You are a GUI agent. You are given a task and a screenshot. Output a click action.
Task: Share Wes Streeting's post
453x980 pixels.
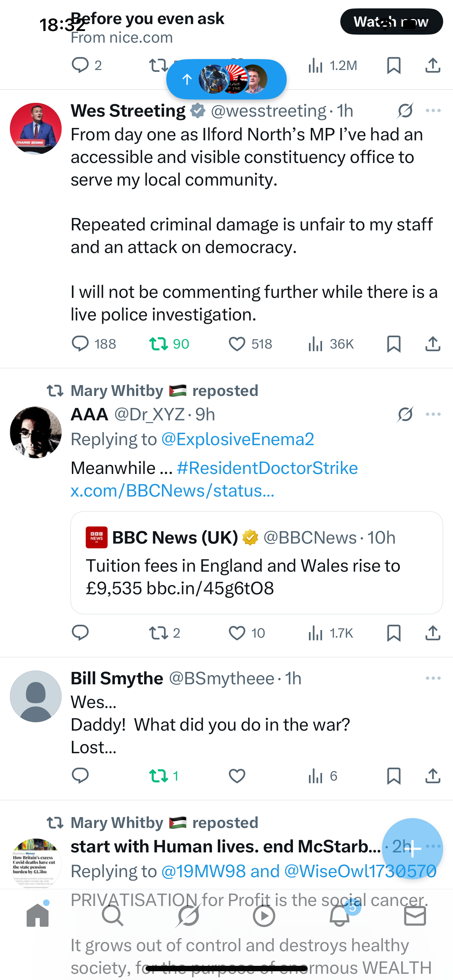(433, 344)
